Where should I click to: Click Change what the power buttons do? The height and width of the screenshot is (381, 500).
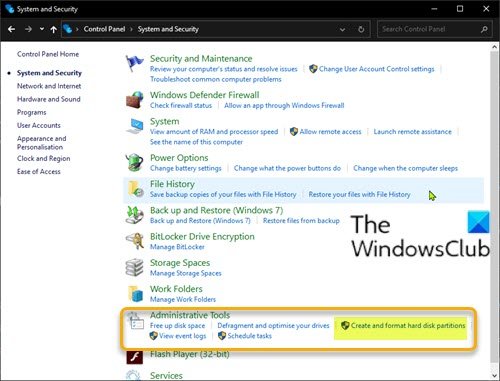287,168
